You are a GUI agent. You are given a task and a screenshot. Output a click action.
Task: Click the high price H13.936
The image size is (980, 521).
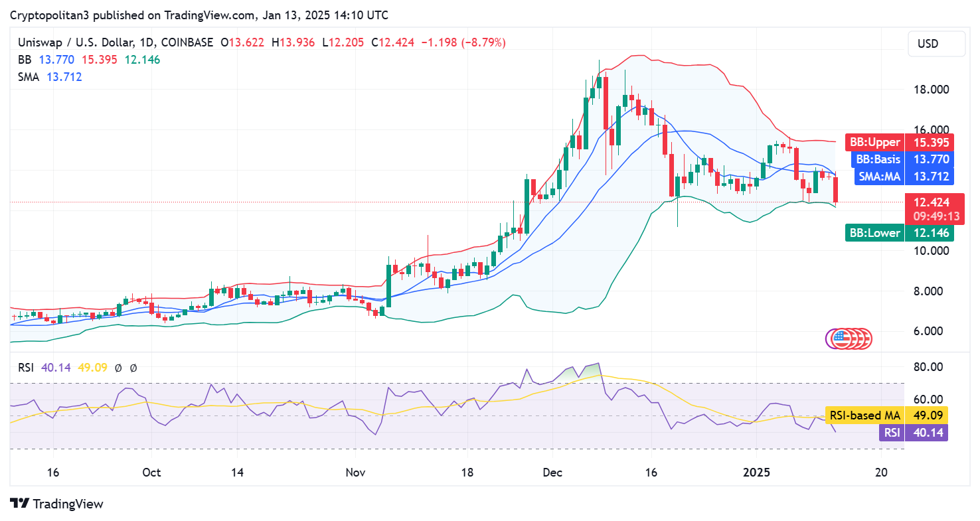(x=293, y=42)
